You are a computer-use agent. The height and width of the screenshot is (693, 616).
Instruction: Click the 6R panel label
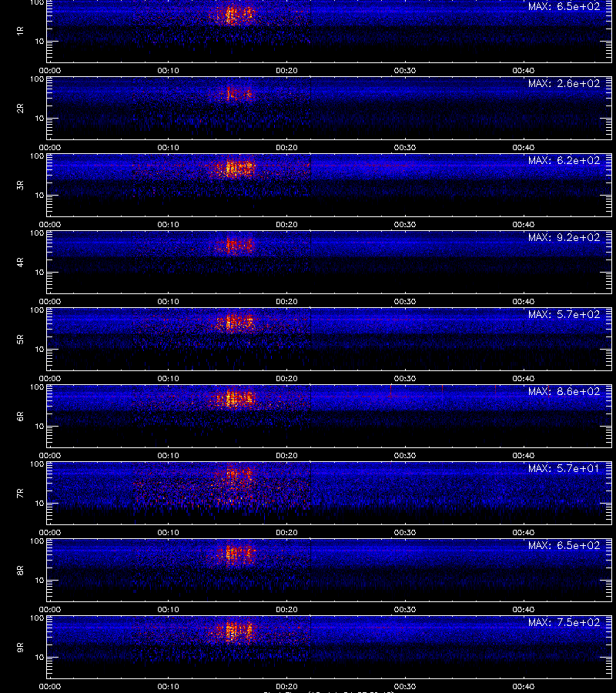(20, 417)
